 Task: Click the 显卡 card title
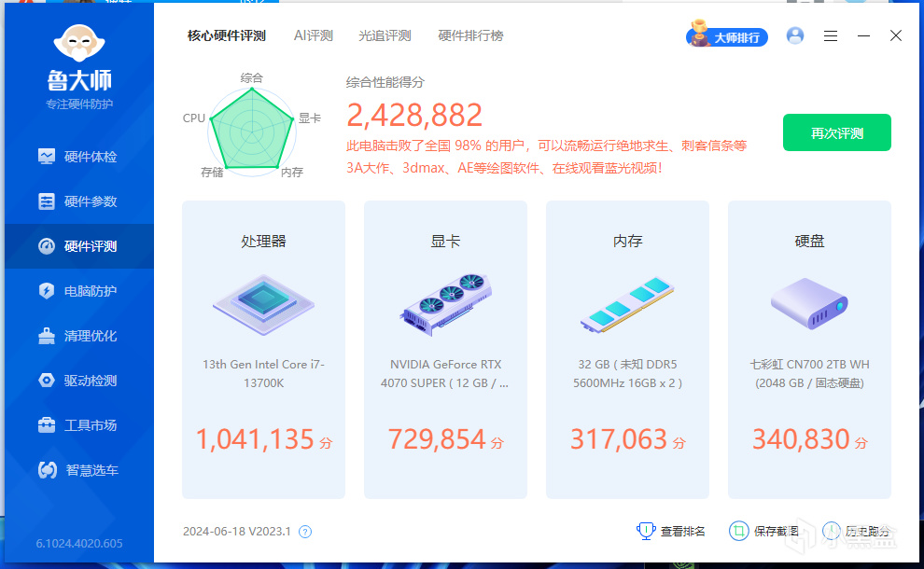tap(445, 241)
